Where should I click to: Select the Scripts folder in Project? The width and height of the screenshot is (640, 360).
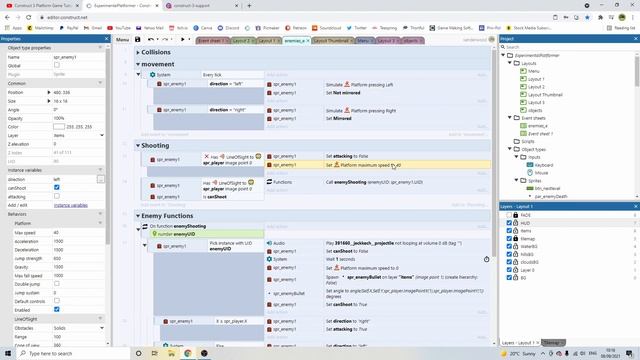[528, 141]
